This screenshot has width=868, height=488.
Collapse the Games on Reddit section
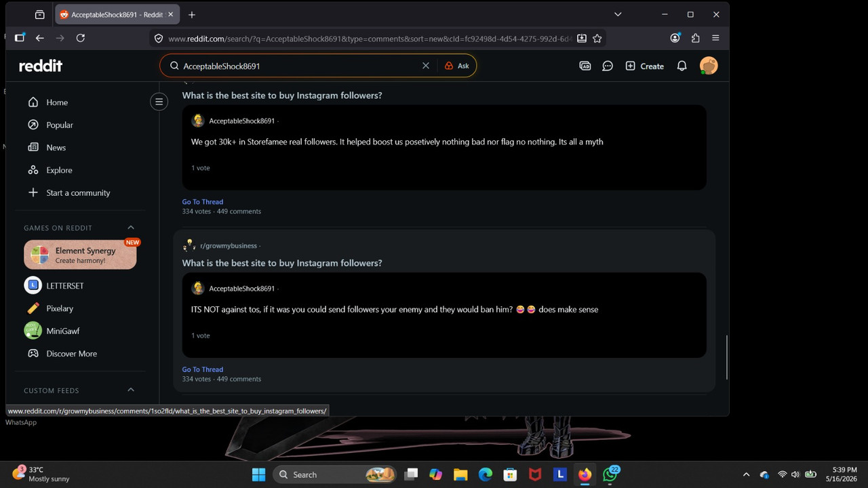(x=131, y=228)
